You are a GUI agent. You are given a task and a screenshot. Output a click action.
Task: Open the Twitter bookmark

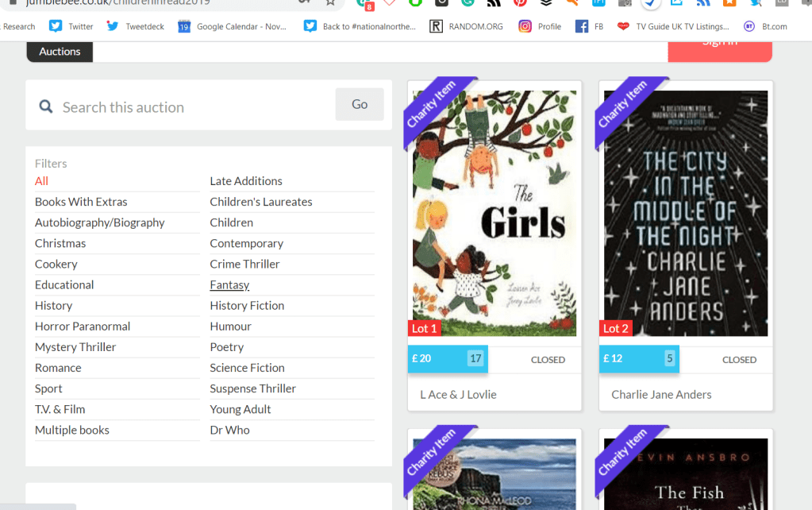click(x=71, y=26)
